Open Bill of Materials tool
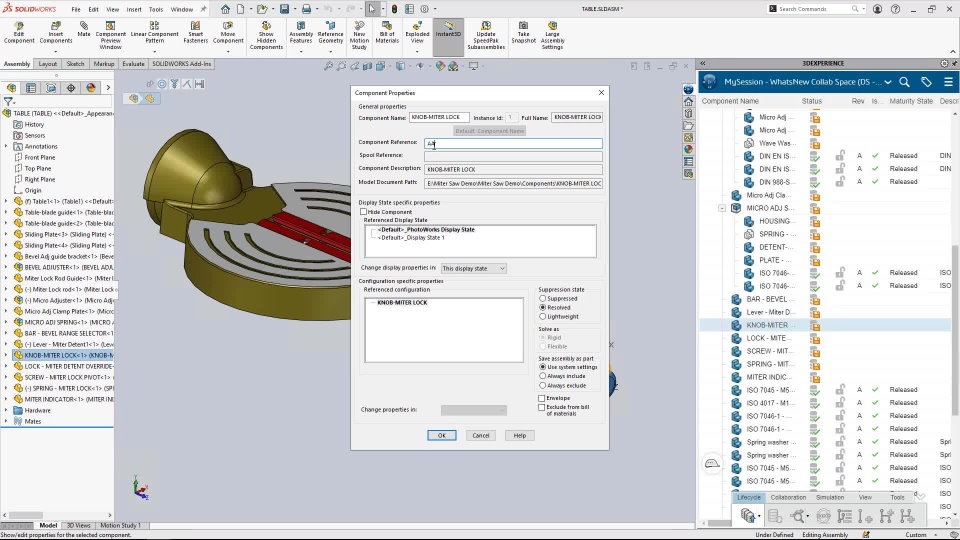This screenshot has height=540, width=960. pyautogui.click(x=387, y=32)
